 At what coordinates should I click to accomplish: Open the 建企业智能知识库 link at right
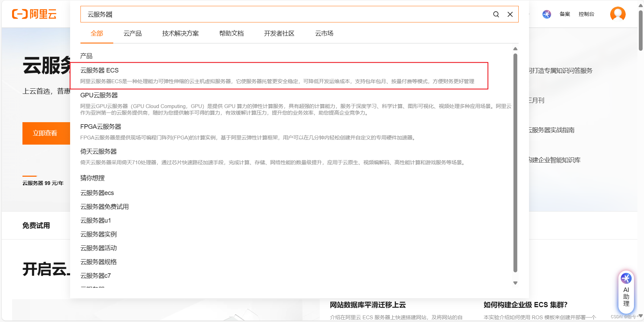[555, 160]
